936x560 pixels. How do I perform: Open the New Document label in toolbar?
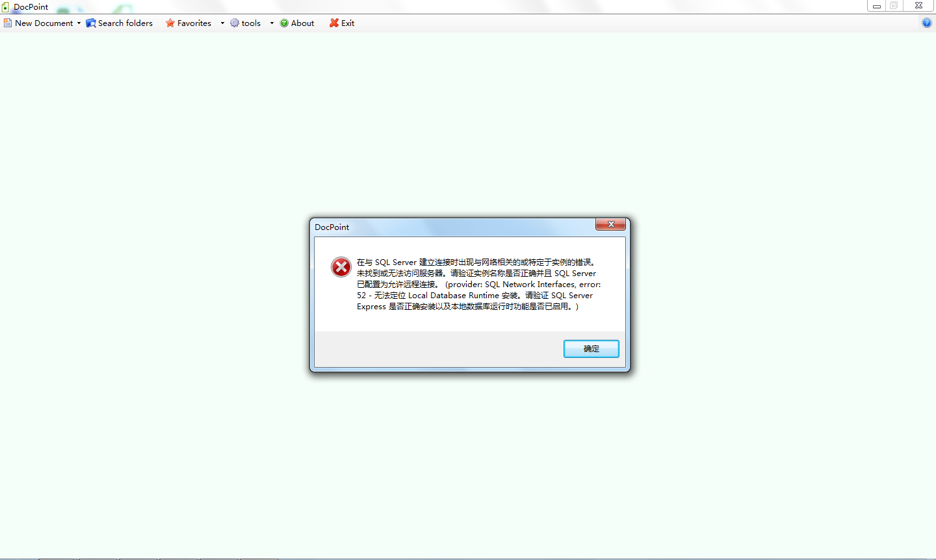pos(44,23)
